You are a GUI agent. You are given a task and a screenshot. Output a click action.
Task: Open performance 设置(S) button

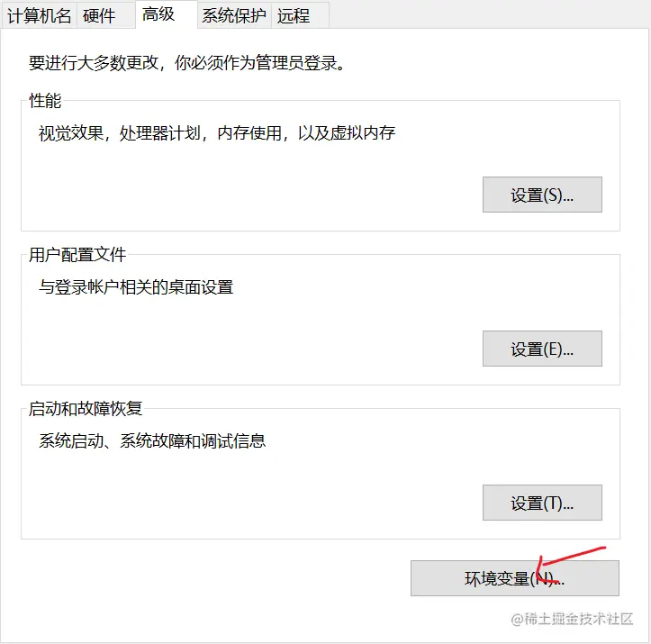click(542, 195)
